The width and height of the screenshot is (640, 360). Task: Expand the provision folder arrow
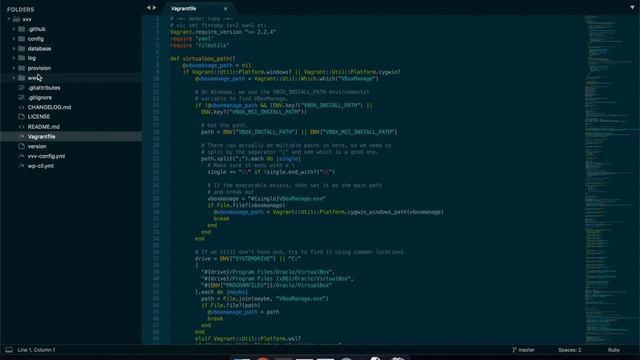pos(13,68)
